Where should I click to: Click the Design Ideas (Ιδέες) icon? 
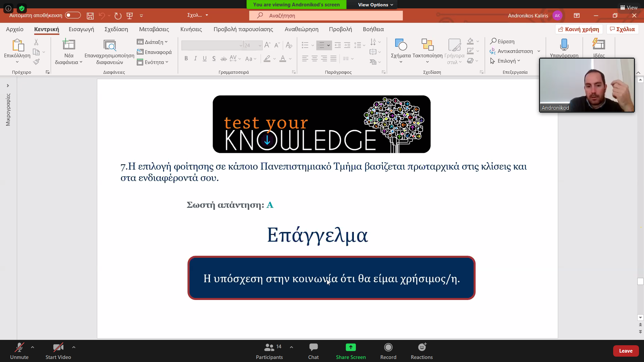(x=599, y=45)
